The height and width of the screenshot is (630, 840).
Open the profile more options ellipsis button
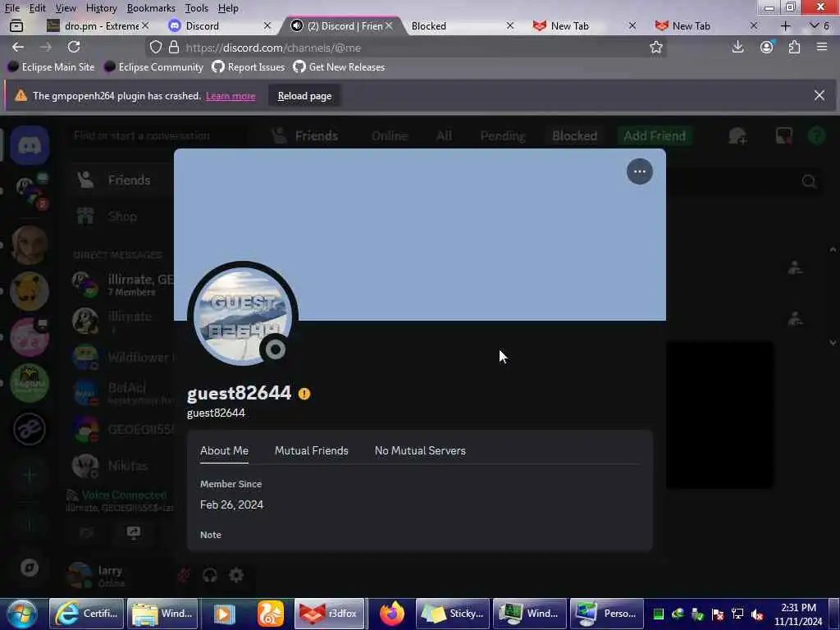(x=639, y=171)
